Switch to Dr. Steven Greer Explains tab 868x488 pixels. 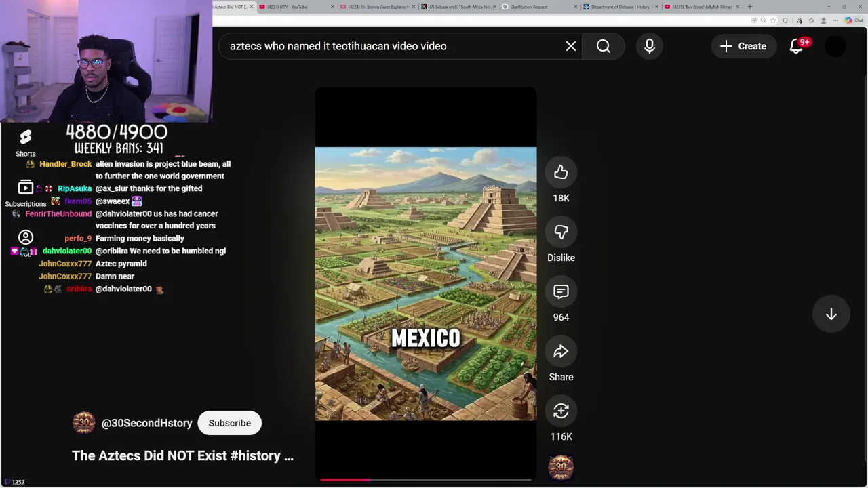tap(378, 7)
